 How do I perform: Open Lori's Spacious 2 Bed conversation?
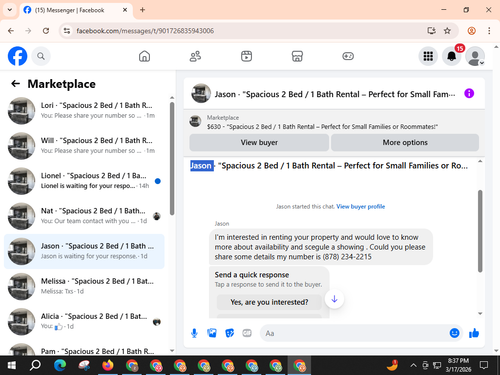click(x=84, y=111)
